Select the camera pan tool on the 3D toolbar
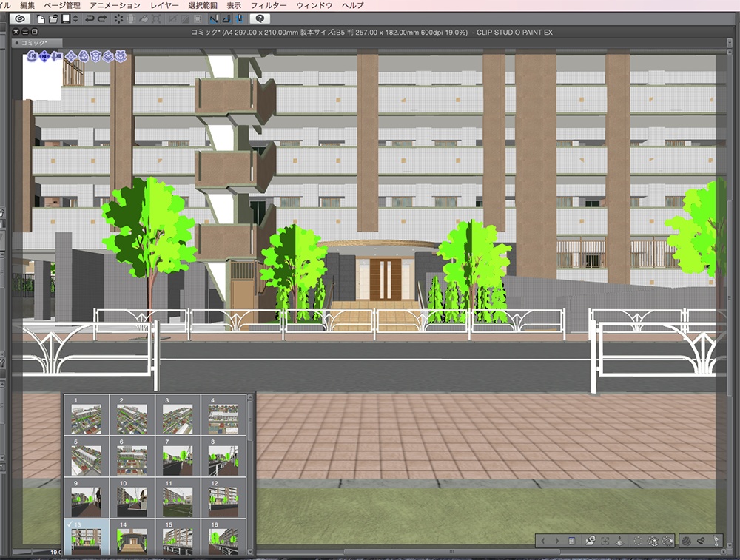This screenshot has width=740, height=560. 44,57
